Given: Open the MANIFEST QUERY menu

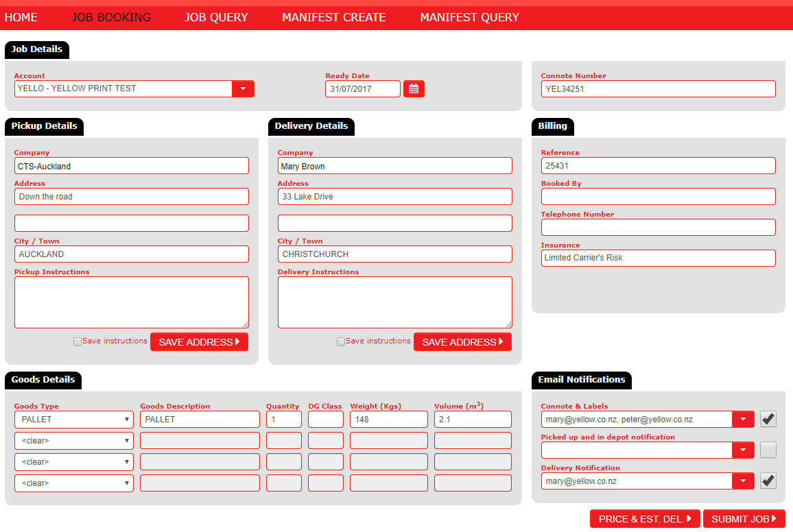Looking at the screenshot, I should click(469, 17).
